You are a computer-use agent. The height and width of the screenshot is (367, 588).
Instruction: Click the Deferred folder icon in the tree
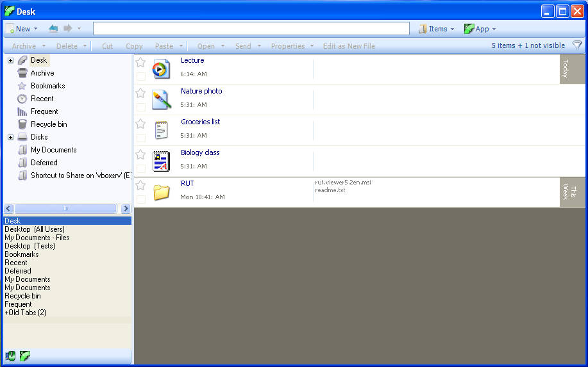click(22, 163)
